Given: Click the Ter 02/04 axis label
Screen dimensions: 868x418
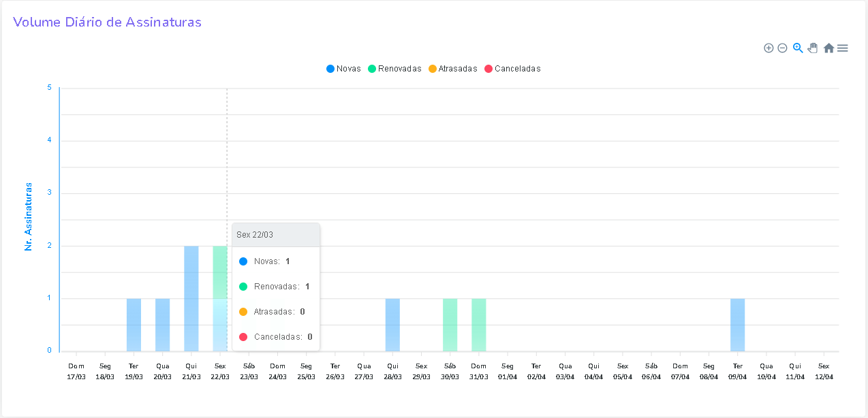Looking at the screenshot, I should point(536,371).
